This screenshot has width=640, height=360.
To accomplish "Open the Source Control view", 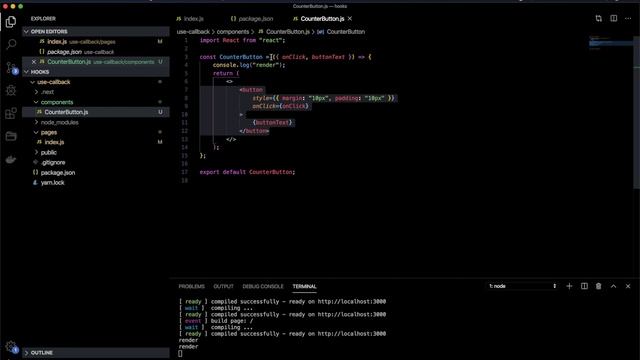I will (11, 67).
